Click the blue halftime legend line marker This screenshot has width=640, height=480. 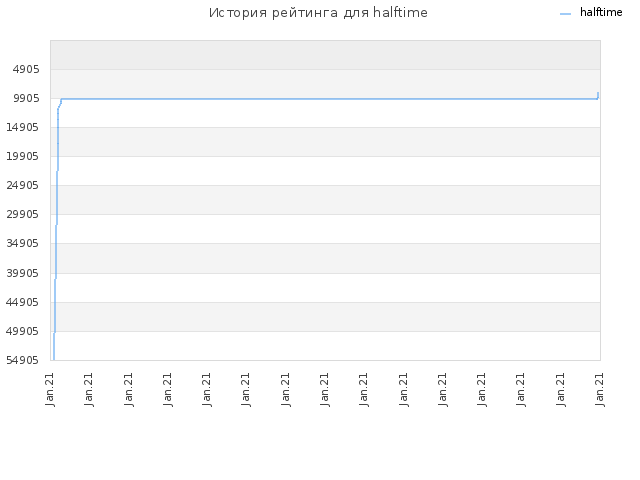565,14
